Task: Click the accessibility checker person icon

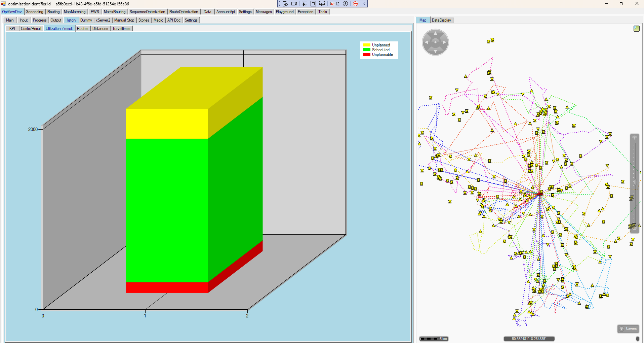Action: 345,4
